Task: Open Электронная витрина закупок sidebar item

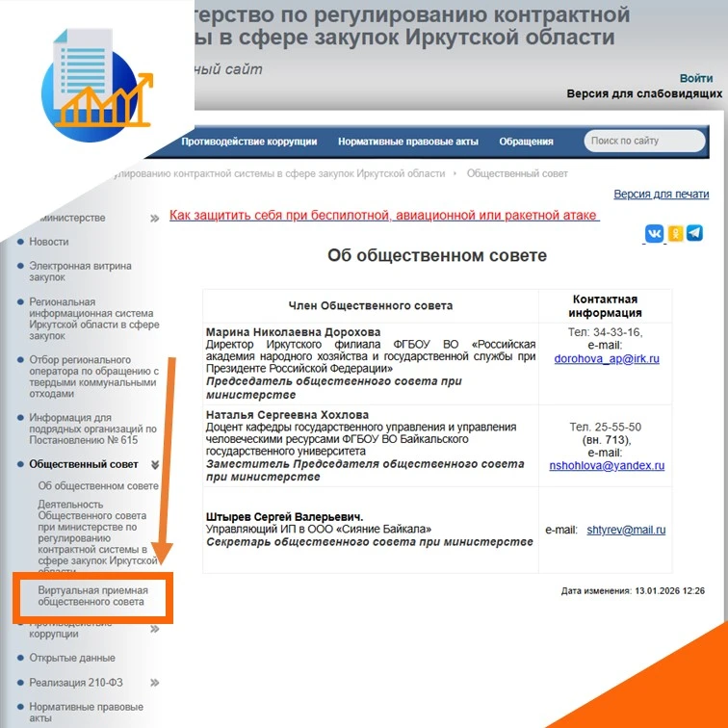Action: point(80,272)
